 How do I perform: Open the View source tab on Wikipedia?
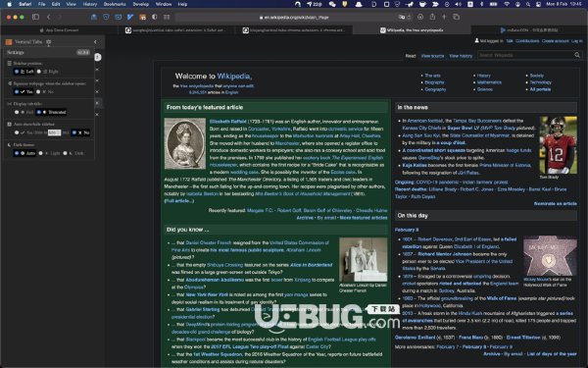point(432,56)
